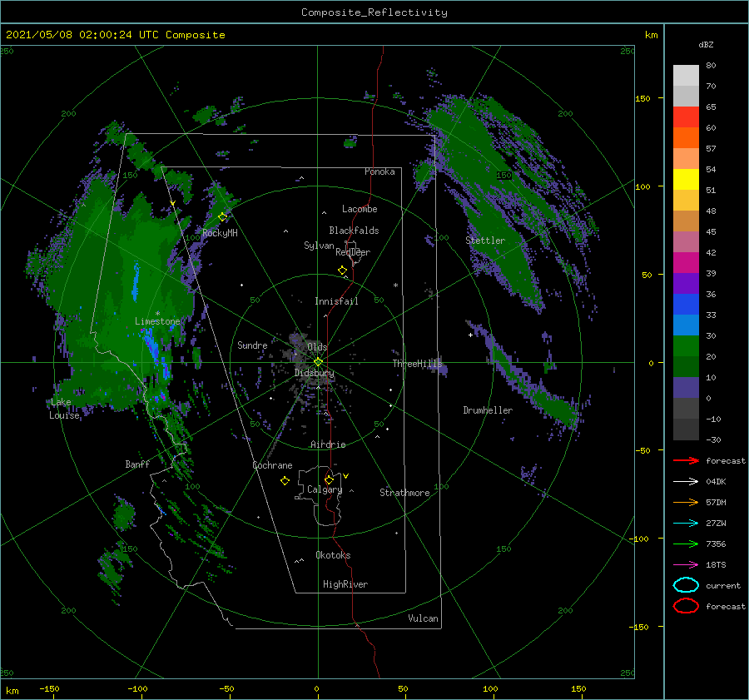Click the Composite_Reflectivity title
The image size is (749, 700).
(x=374, y=12)
